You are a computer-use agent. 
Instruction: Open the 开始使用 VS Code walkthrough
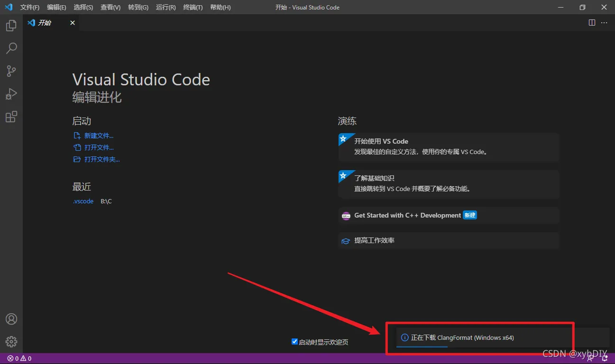(x=449, y=147)
